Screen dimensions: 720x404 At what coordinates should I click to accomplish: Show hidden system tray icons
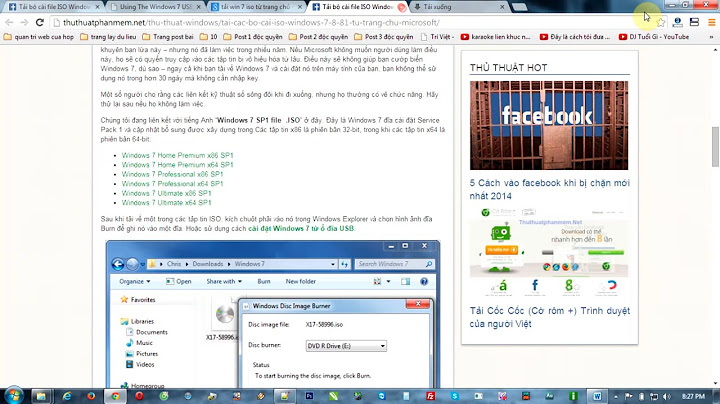[x=616, y=396]
